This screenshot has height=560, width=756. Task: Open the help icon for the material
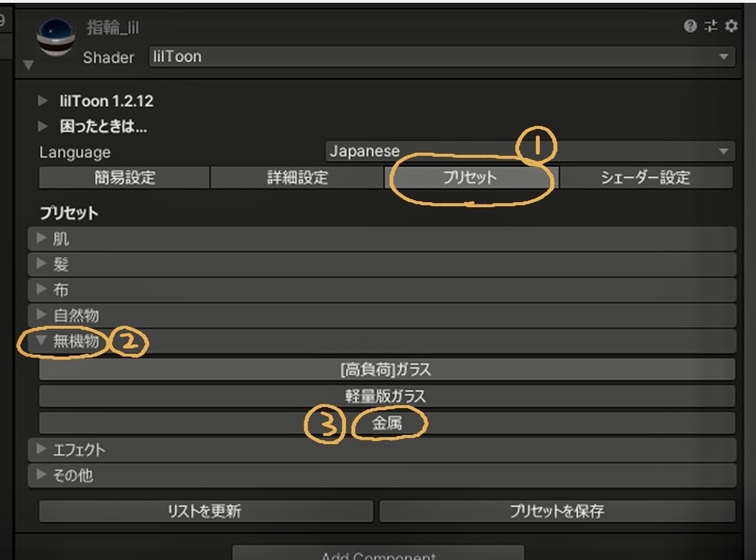click(x=690, y=27)
